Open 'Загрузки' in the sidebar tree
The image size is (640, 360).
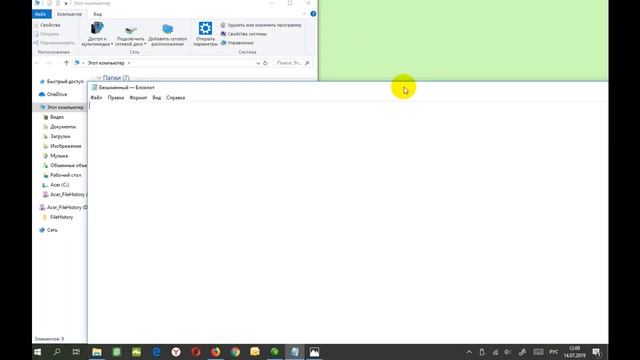pyautogui.click(x=57, y=136)
